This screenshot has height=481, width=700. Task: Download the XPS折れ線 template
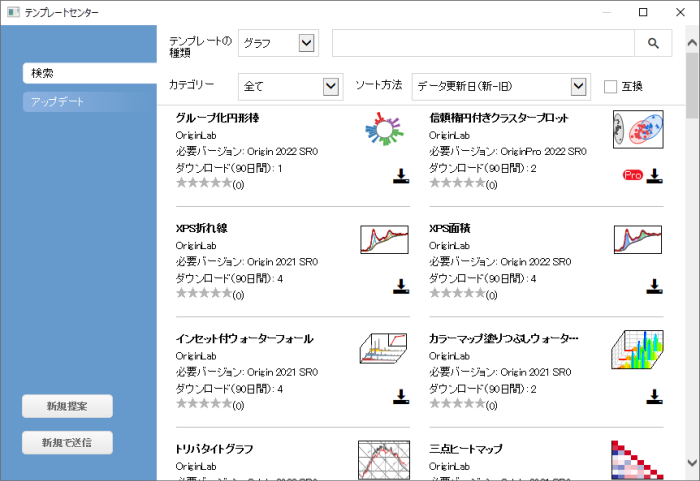401,286
